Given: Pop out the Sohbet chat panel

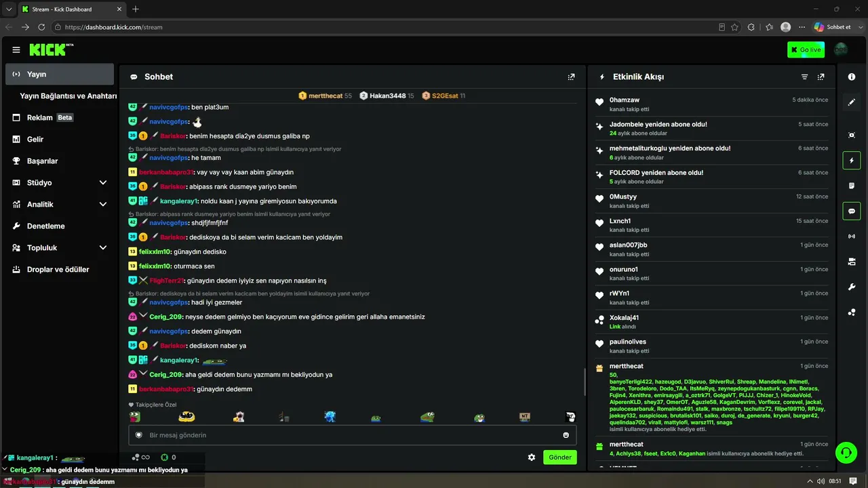Looking at the screenshot, I should pyautogui.click(x=571, y=77).
